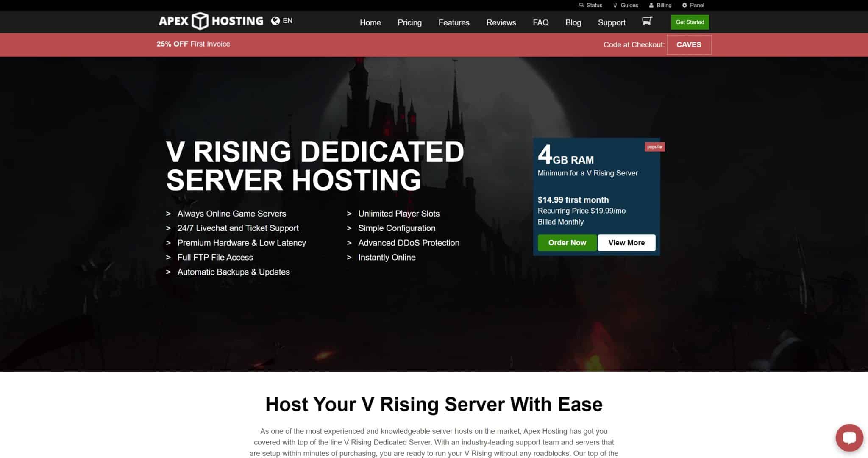The width and height of the screenshot is (868, 458).
Task: Click Advanced DDoS Protection text
Action: [409, 243]
